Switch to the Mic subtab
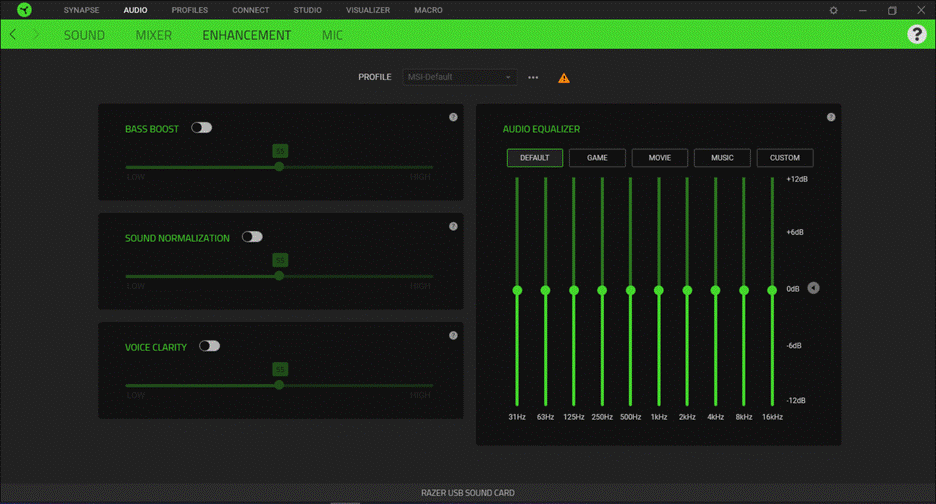 [x=332, y=35]
